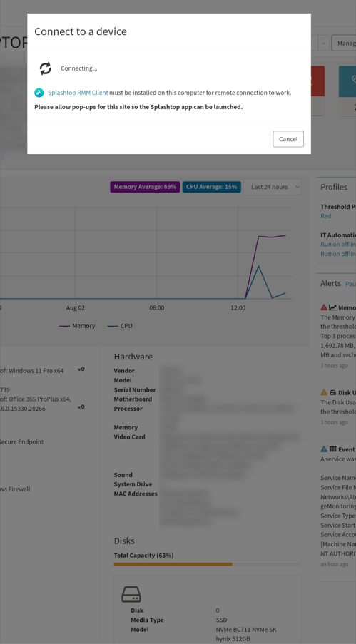
Task: Click the orange warning icon on Disk alert
Action: [x=324, y=392]
